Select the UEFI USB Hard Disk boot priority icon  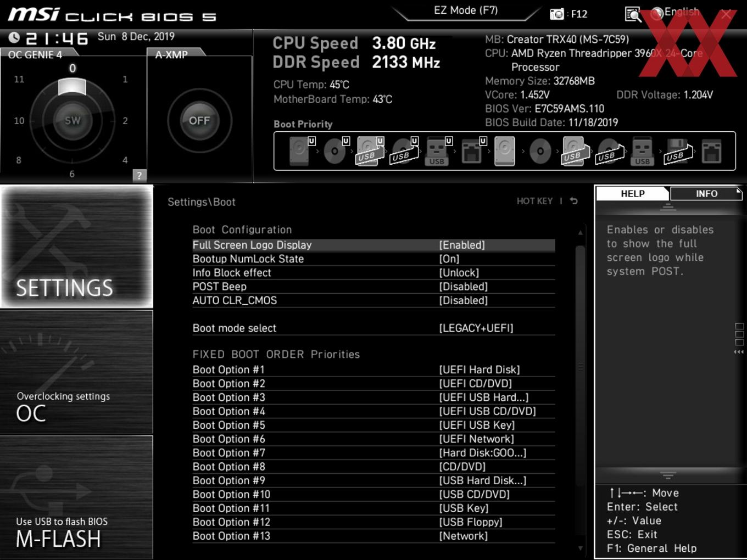pyautogui.click(x=369, y=150)
